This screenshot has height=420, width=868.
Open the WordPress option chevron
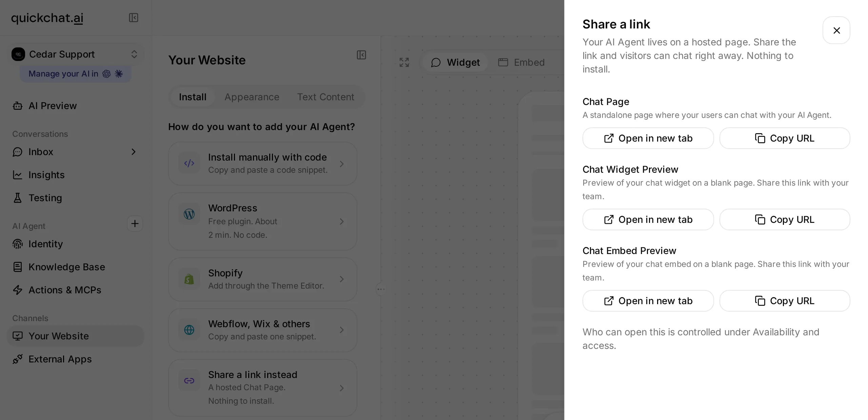pos(342,222)
